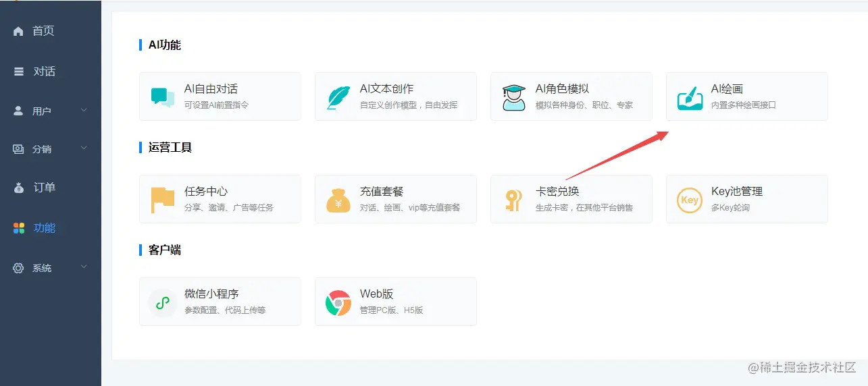Click the colorful grid icon beside 功能
This screenshot has height=386, width=868.
point(19,228)
